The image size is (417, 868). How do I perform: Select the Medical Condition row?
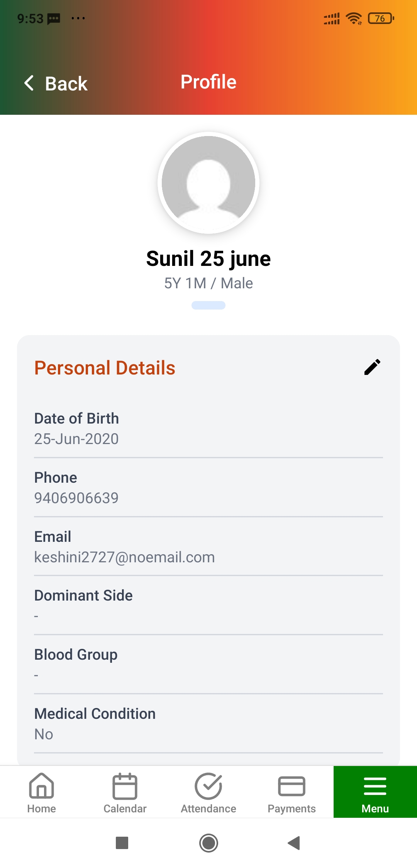click(208, 723)
